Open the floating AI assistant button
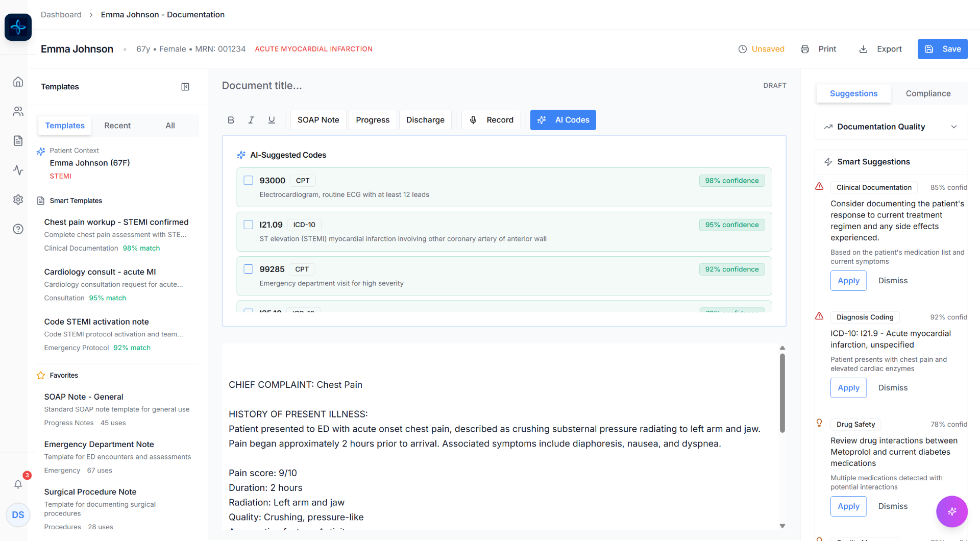Viewport: 980px width, 541px height. (951, 511)
